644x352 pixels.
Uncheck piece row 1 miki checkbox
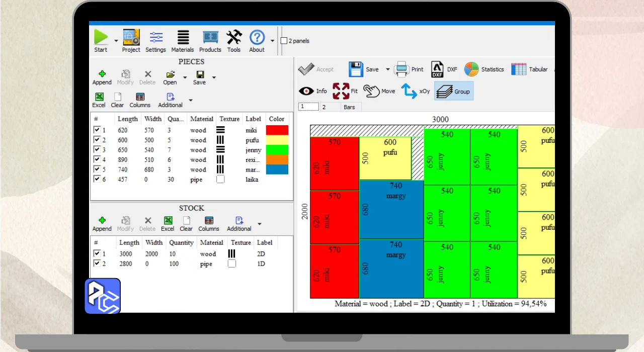[x=97, y=130]
